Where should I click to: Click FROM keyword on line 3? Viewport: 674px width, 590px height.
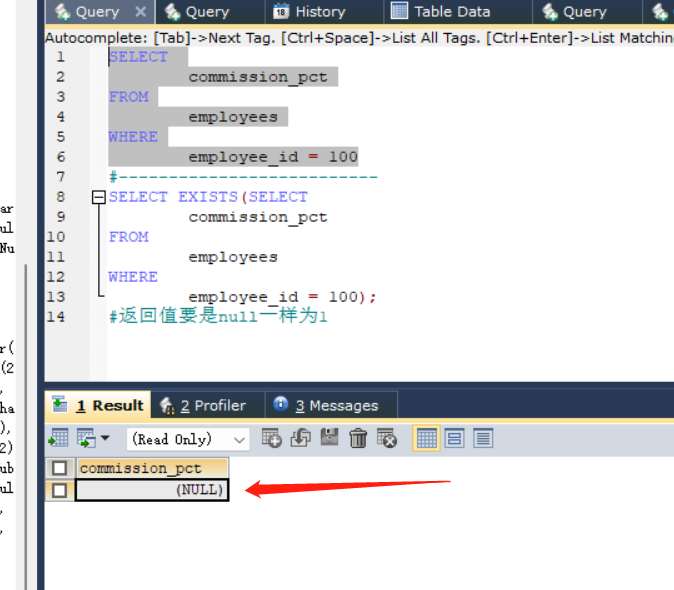pos(129,97)
